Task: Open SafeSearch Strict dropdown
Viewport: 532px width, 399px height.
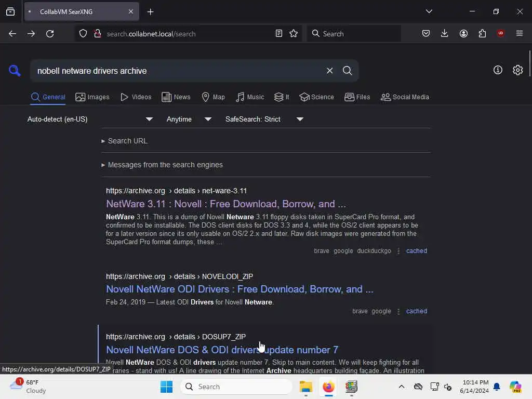Action: point(264,119)
